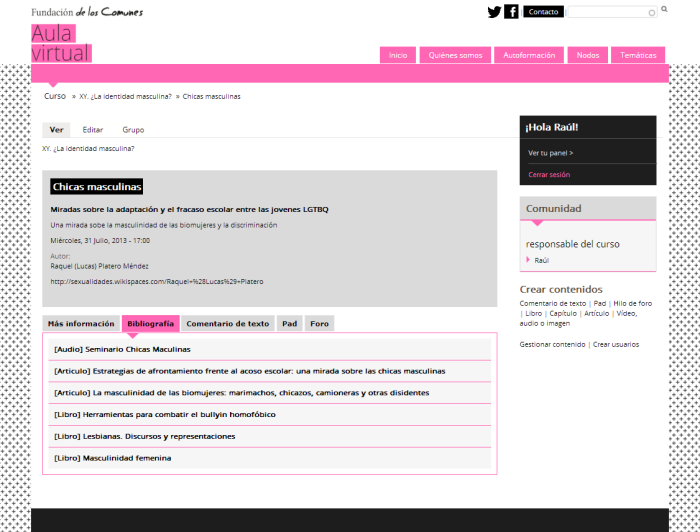The height and width of the screenshot is (532, 700).
Task: Click the search magnifier icon
Action: [664, 9]
